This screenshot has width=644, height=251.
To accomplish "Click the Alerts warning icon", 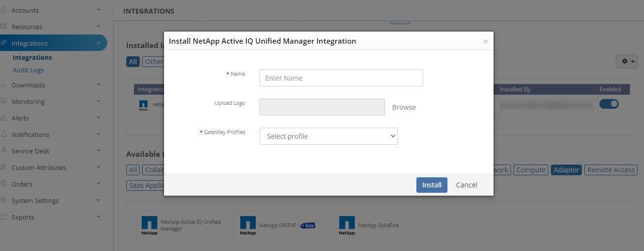I will (x=3, y=118).
